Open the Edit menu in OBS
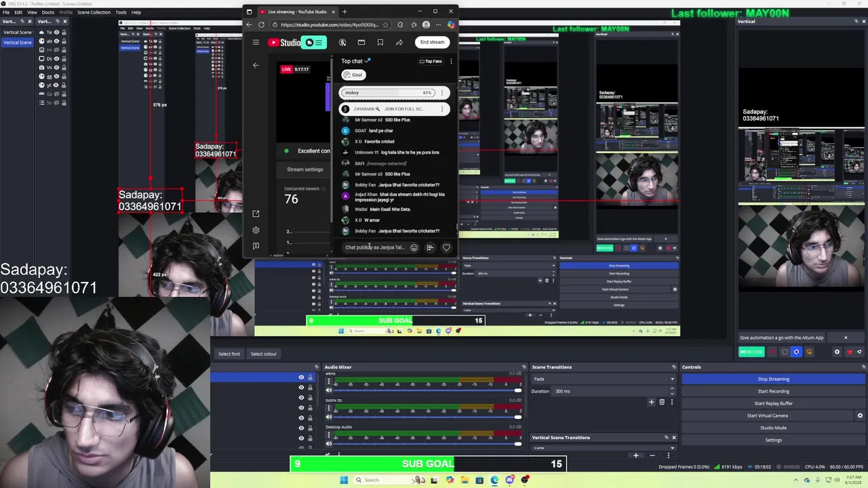 (x=18, y=12)
